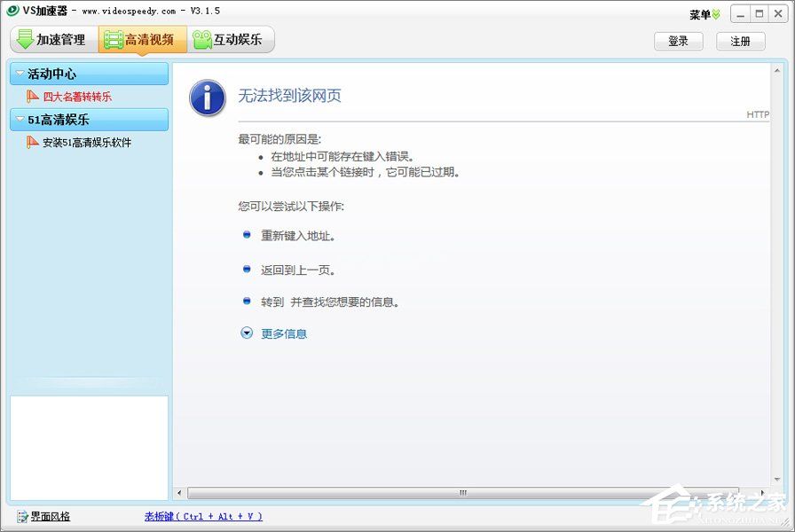
Task: Click the 互动娱乐 smiley icon
Action: [202, 39]
